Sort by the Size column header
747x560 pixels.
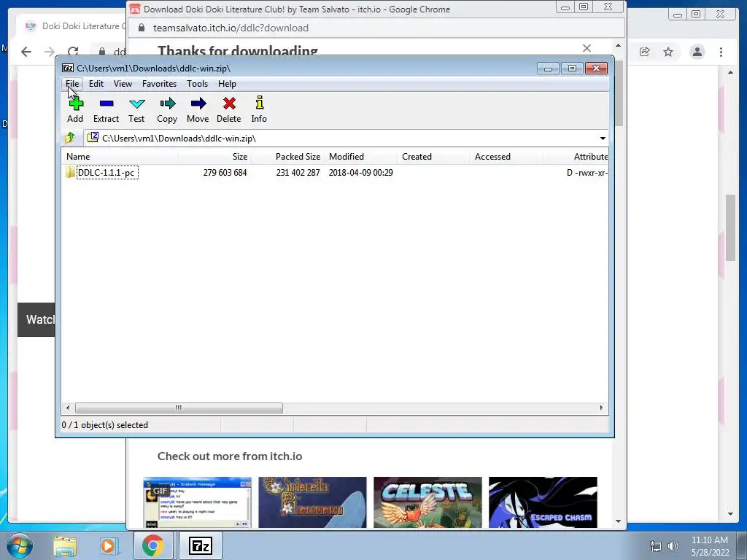tap(215, 157)
